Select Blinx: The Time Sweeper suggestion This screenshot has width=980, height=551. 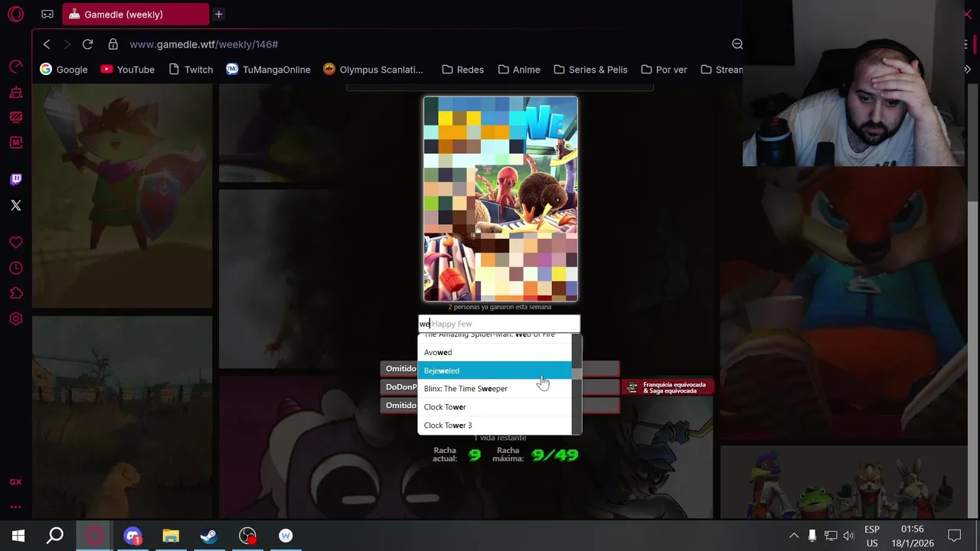click(x=495, y=389)
